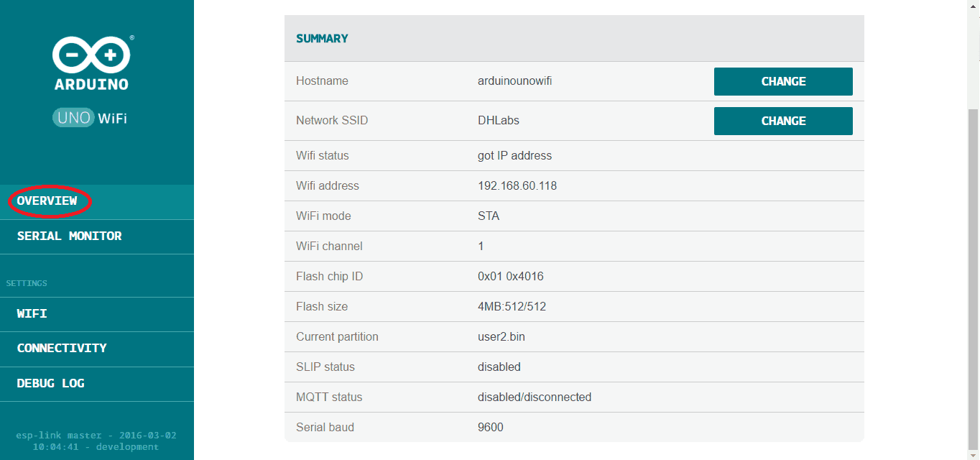Click the esp-link version footer text
The width and height of the screenshot is (980, 460).
tap(96, 441)
